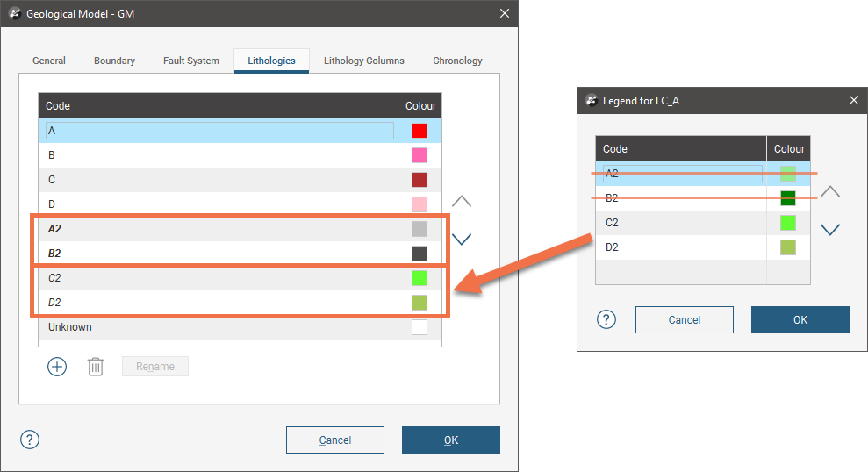868x472 pixels.
Task: Select the D2 row in Legend for LC_A
Action: [703, 247]
